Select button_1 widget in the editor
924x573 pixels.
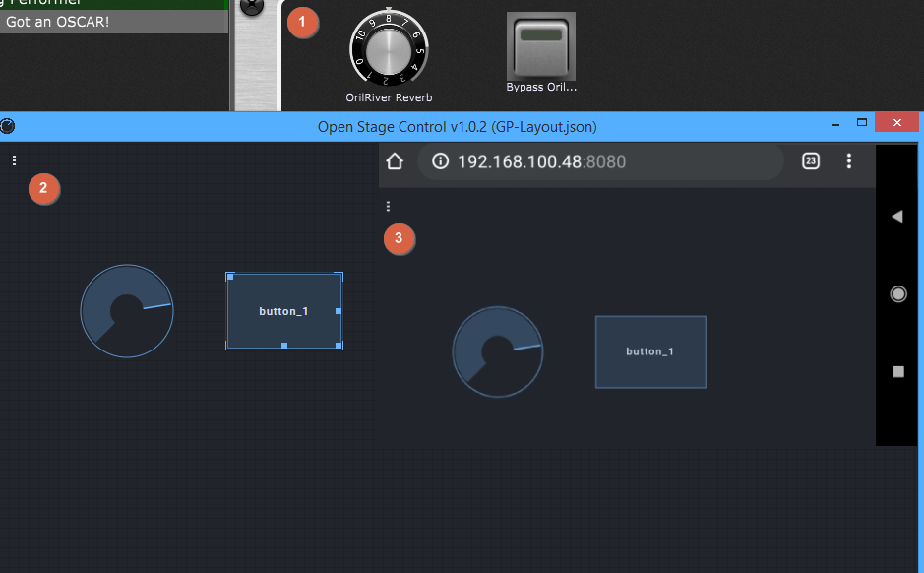point(284,311)
